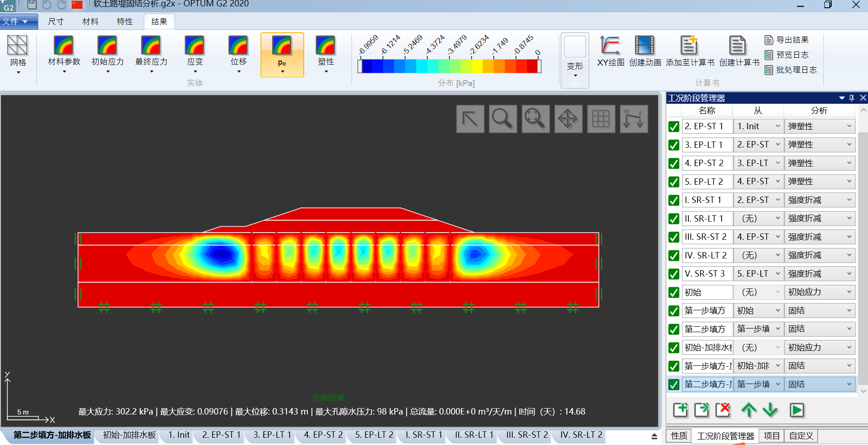Show 最终应力 contour results
868x445 pixels.
(x=151, y=55)
